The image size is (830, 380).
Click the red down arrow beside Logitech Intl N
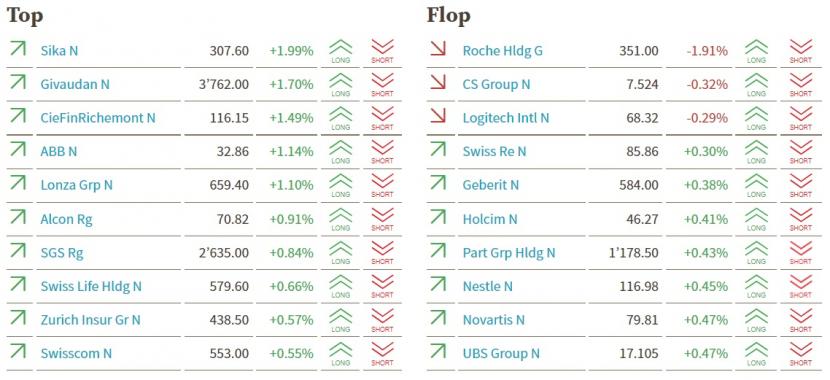coord(438,116)
